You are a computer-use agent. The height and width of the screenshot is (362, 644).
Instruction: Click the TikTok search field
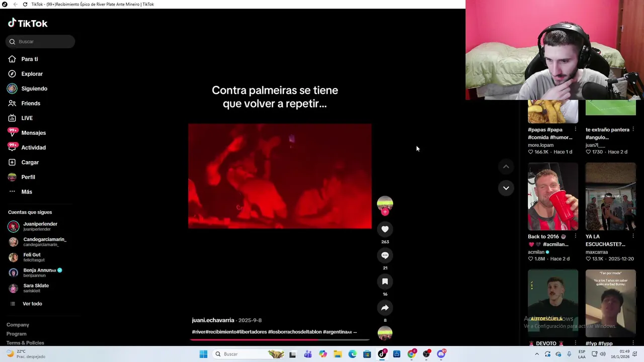coord(40,42)
